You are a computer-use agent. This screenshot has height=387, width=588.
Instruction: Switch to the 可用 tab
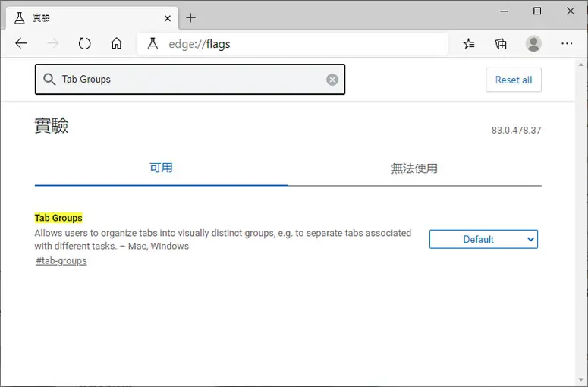pos(162,168)
